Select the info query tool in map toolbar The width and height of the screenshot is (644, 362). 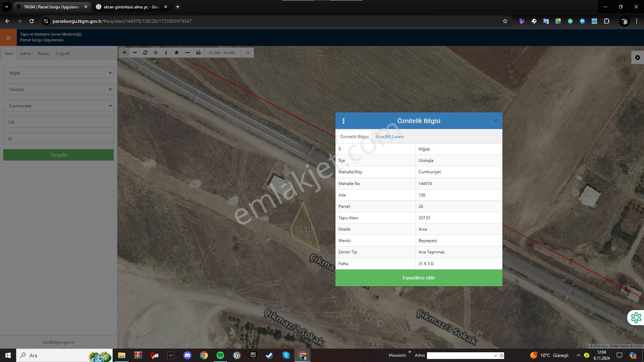(166, 53)
